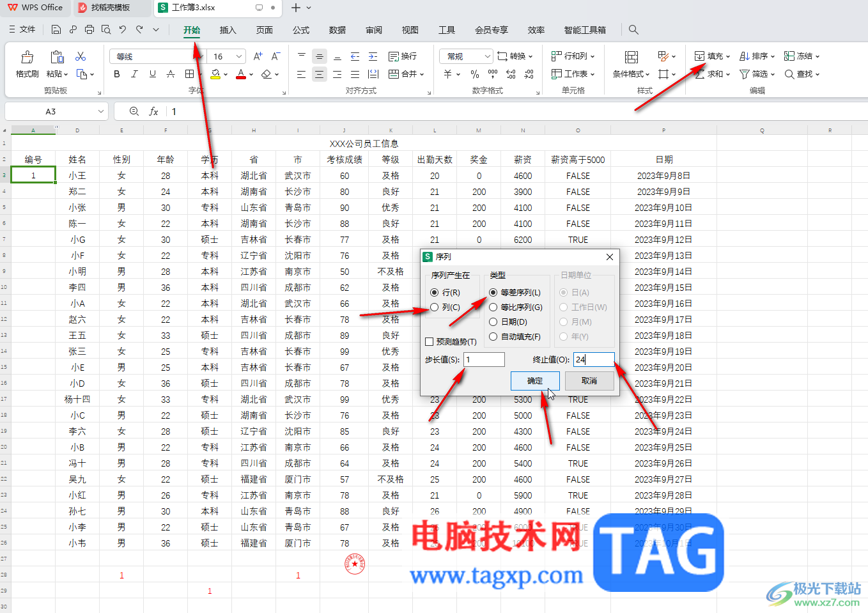Click the 粘贴 paste button
The image size is (868, 613).
(56, 64)
